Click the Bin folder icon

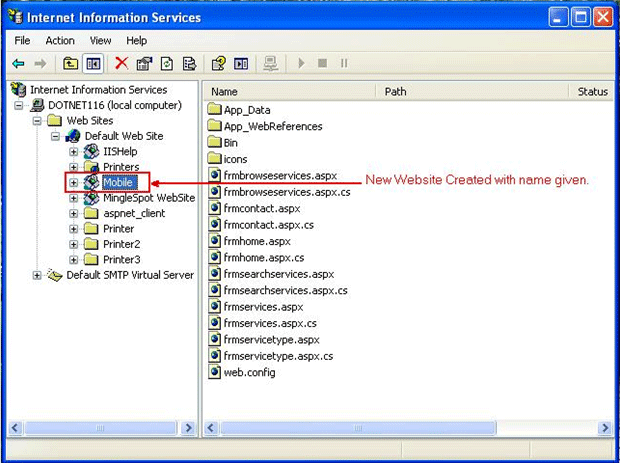(214, 142)
